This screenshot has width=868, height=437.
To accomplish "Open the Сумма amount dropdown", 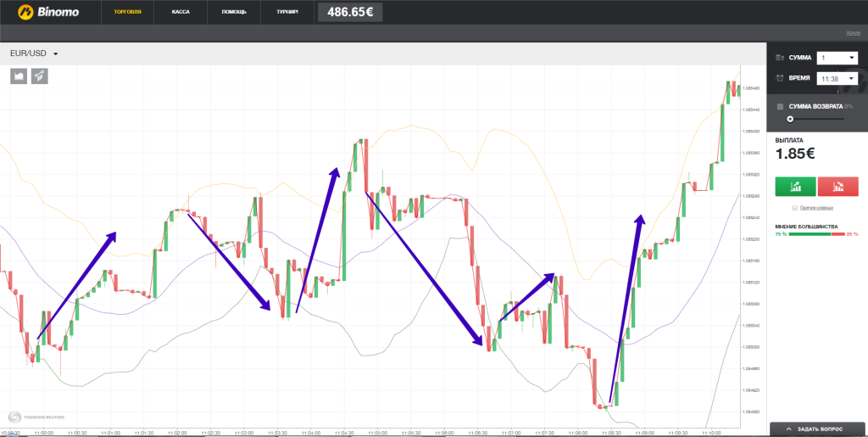I will [x=837, y=58].
